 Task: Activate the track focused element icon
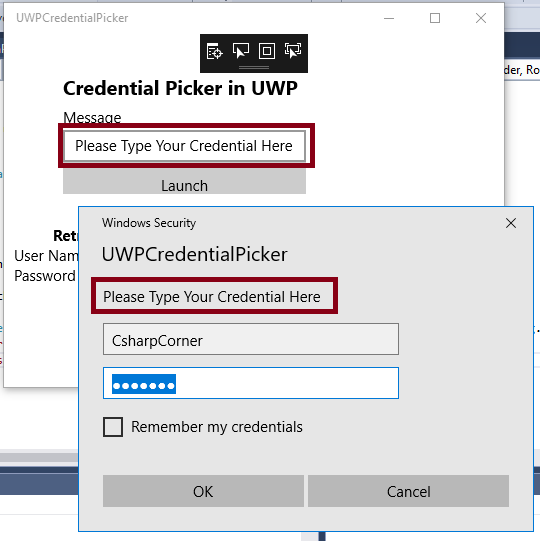(293, 51)
